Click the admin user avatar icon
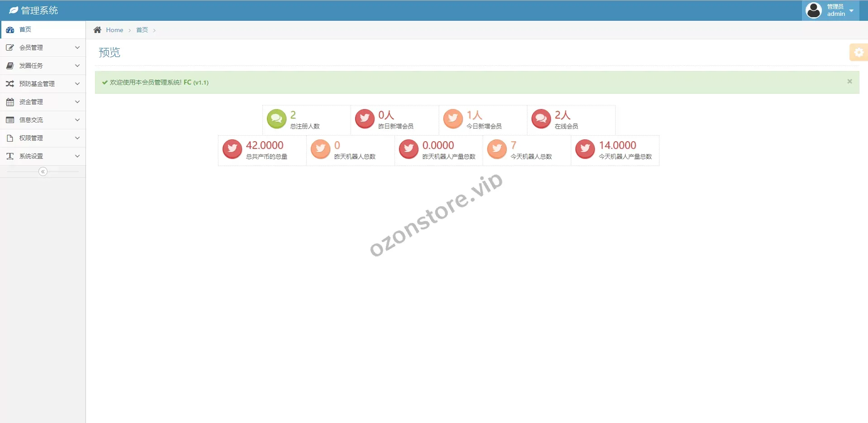 (813, 10)
